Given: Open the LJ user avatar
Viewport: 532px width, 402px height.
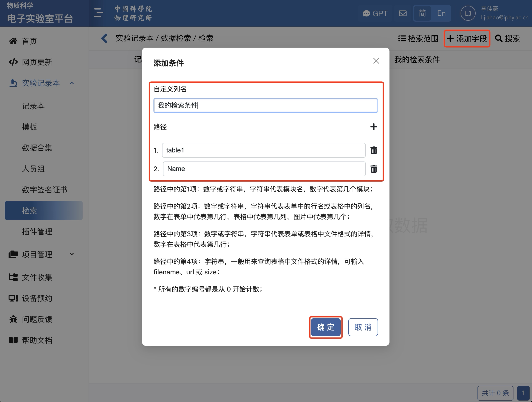Looking at the screenshot, I should [x=468, y=13].
